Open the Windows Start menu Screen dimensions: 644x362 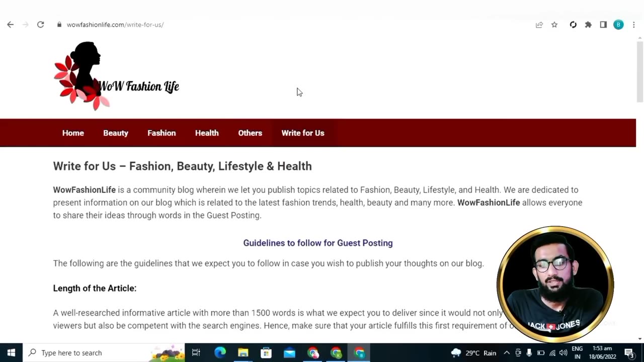coord(11,353)
